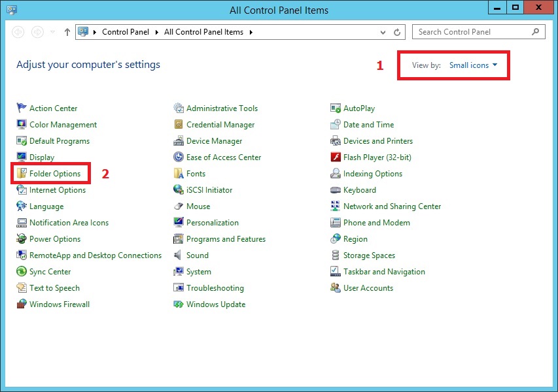558x392 pixels.
Task: Open the Device Manager icon
Action: click(x=179, y=141)
